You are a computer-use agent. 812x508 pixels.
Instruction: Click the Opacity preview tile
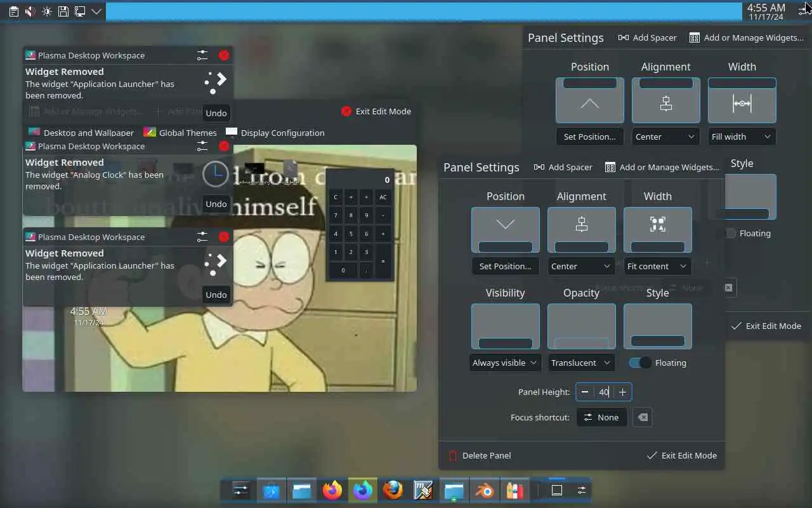582,326
